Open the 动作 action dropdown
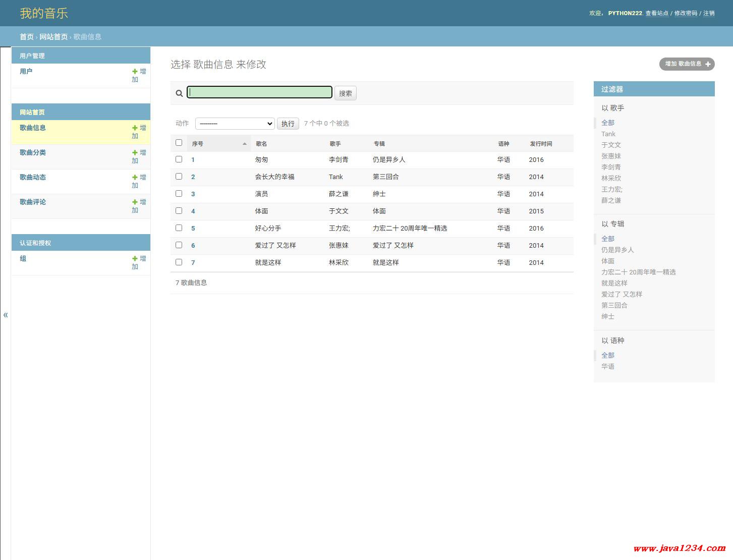 pos(235,124)
